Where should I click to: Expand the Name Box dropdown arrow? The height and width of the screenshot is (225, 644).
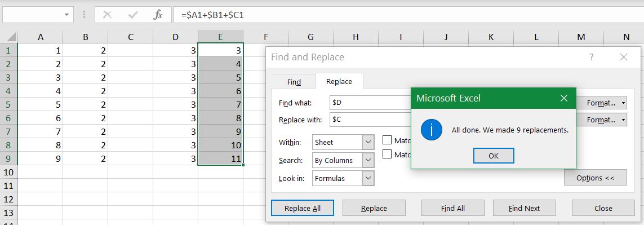66,15
